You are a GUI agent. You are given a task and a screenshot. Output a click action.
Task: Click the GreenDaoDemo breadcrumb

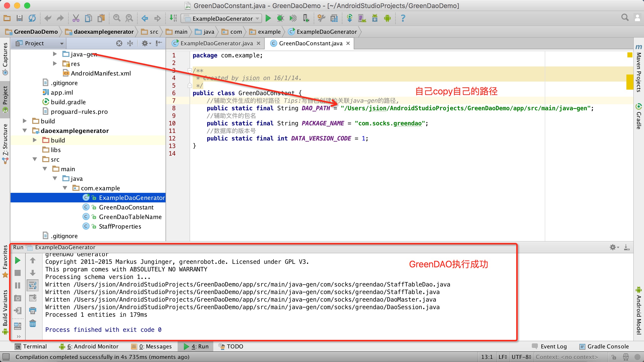32,32
